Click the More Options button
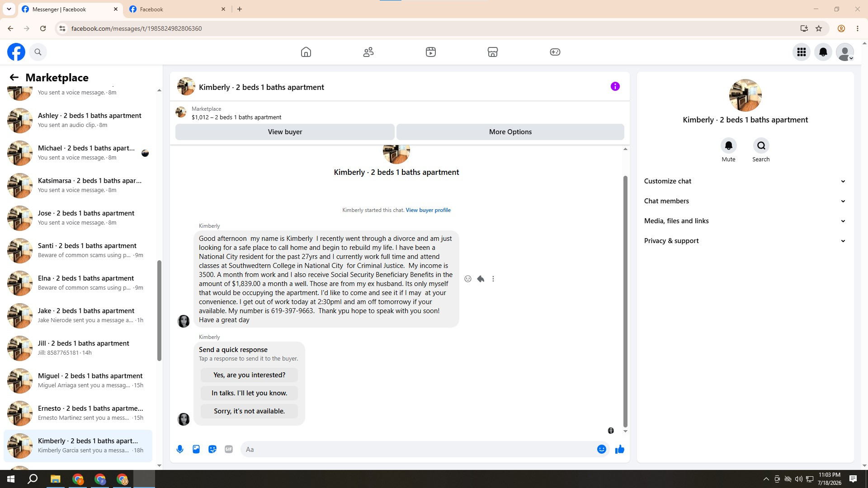This screenshot has width=868, height=488. click(510, 132)
